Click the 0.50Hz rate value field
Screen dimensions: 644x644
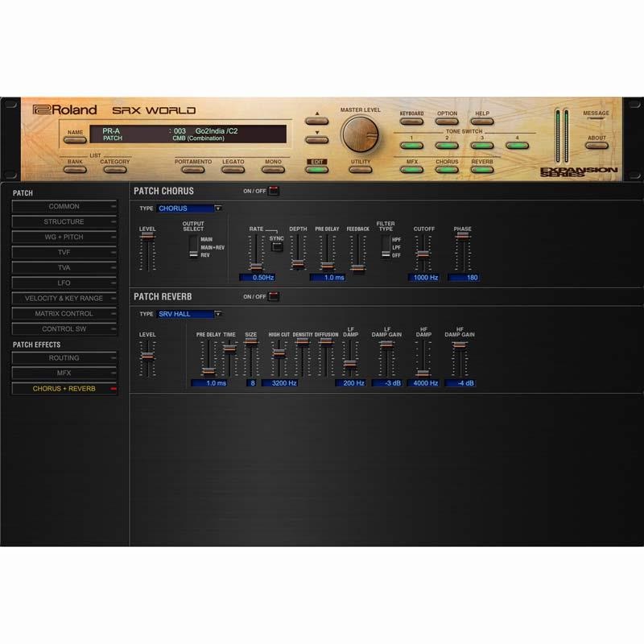click(258, 278)
